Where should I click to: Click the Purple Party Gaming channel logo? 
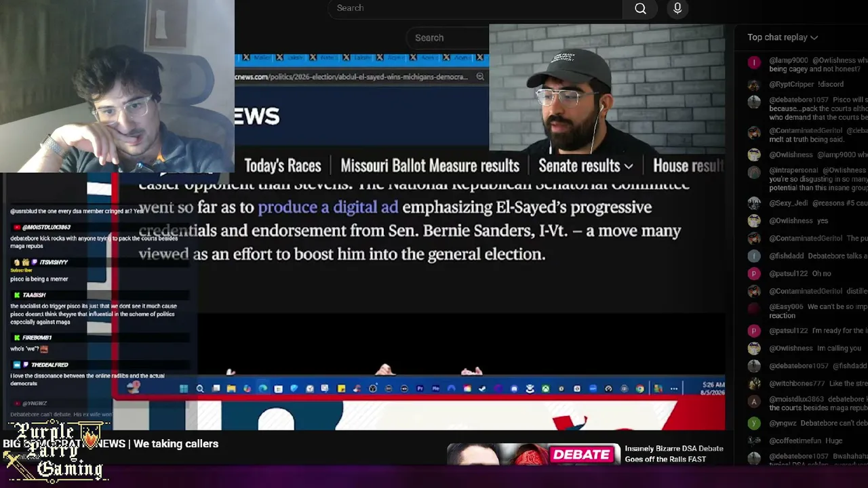click(x=56, y=451)
